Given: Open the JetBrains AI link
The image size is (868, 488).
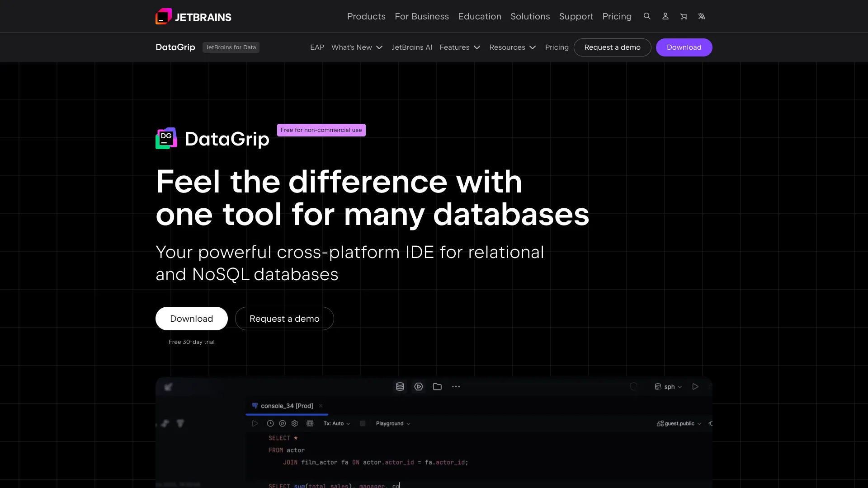Looking at the screenshot, I should coord(412,47).
